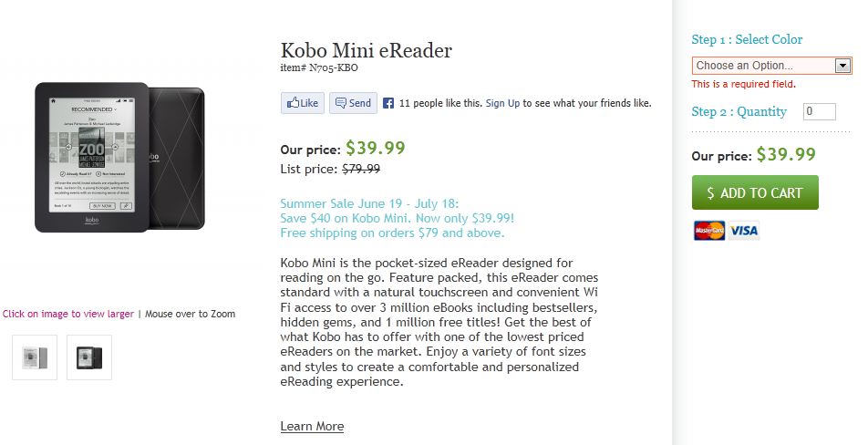Click the 'Kobo Mini eReader' product title
Image resolution: width=868 pixels, height=445 pixels.
click(x=366, y=51)
